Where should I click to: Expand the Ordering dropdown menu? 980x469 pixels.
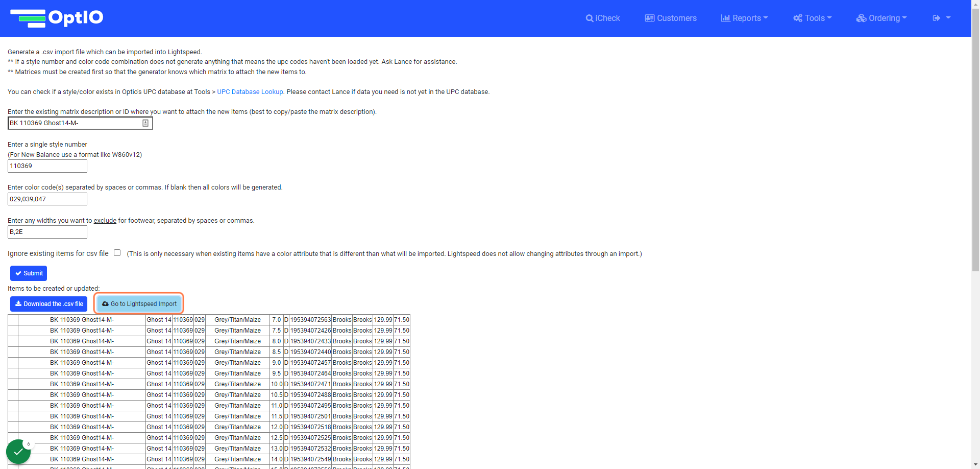click(881, 18)
